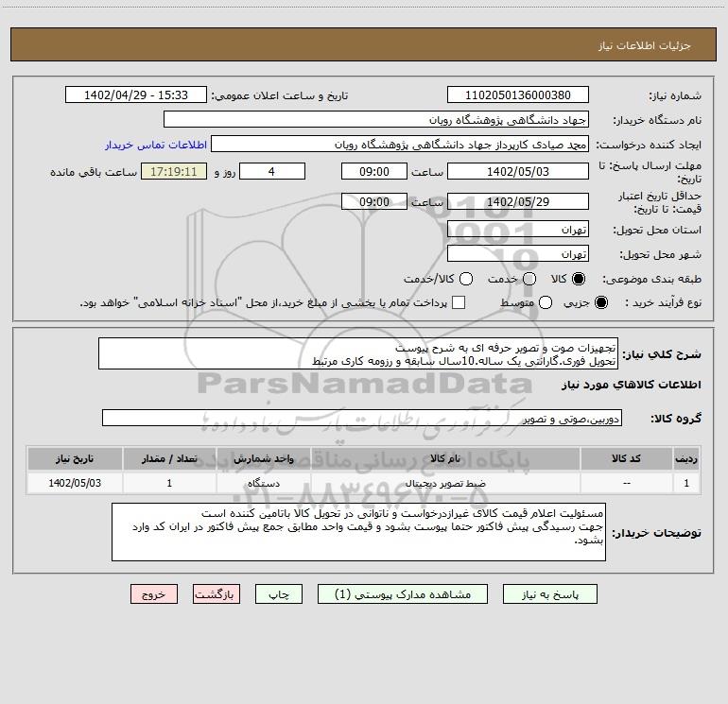Click the general need description text box

[358, 354]
